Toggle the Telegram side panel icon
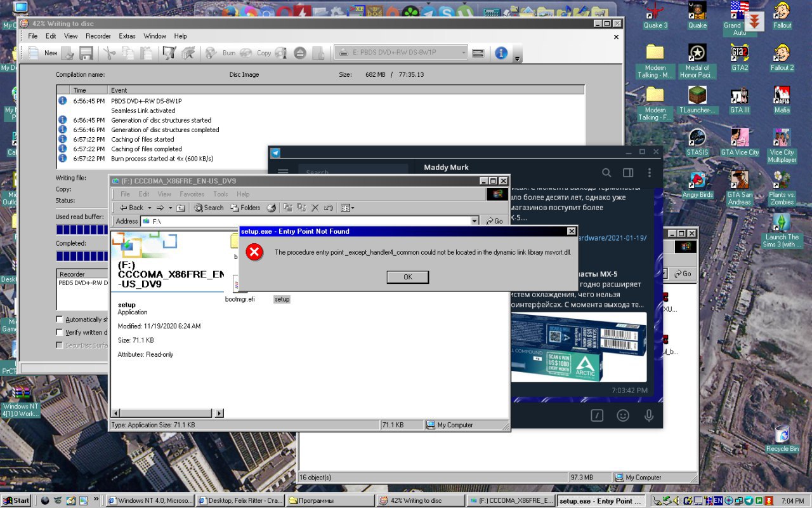 click(x=628, y=173)
